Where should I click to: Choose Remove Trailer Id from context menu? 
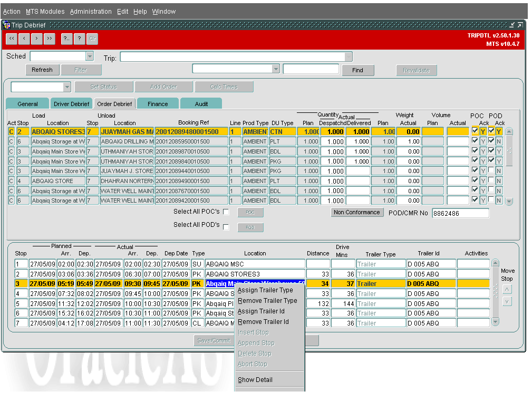tap(263, 322)
